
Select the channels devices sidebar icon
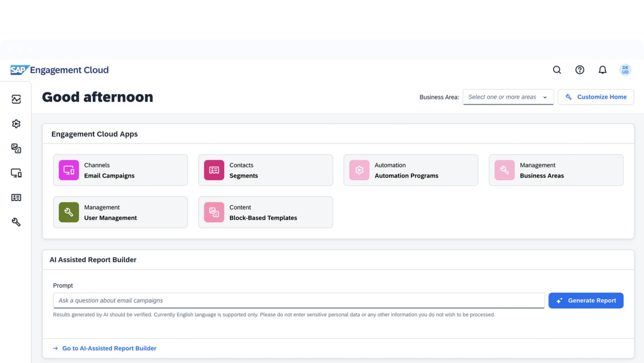coord(16,173)
